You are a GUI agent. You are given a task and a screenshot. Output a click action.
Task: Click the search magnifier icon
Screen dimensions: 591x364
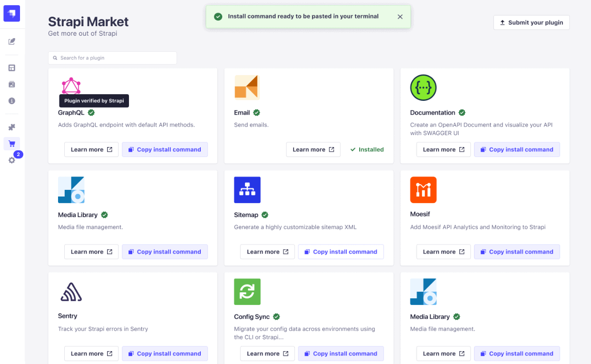coord(55,58)
